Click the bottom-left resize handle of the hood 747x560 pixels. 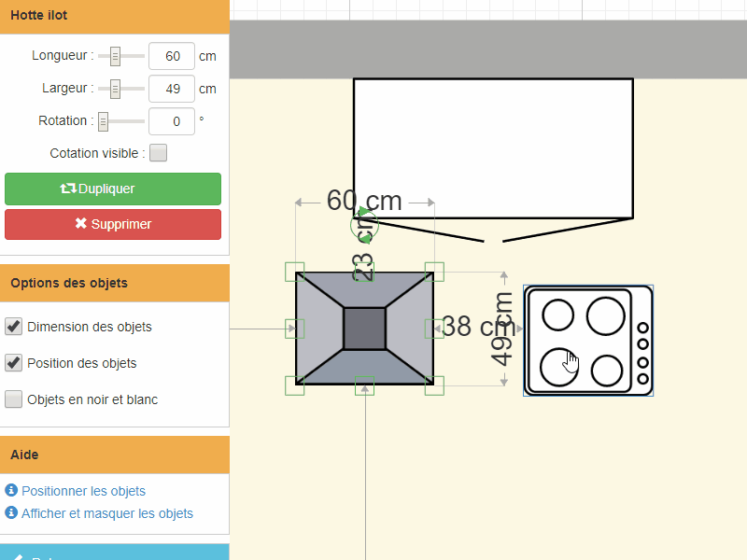pyautogui.click(x=295, y=385)
